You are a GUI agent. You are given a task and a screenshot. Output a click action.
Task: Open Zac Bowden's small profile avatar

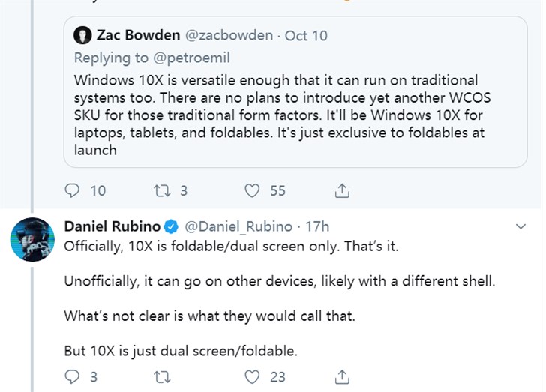[x=82, y=36]
